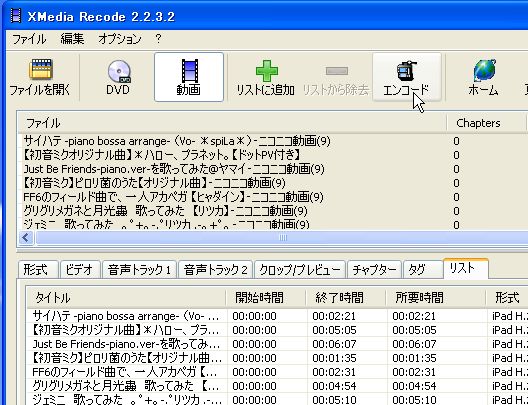Sort by the 所要時間 column header
This screenshot has width=528, height=405.
coord(436,298)
